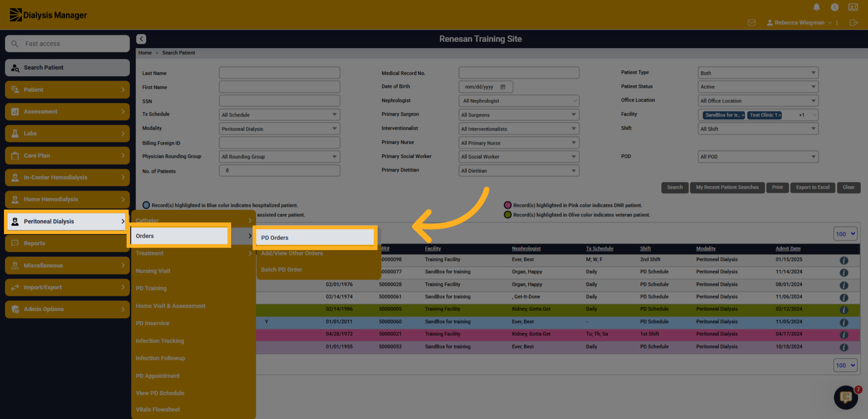868x419 pixels.
Task: Open info icon for MR 50000021 row
Action: click(844, 335)
